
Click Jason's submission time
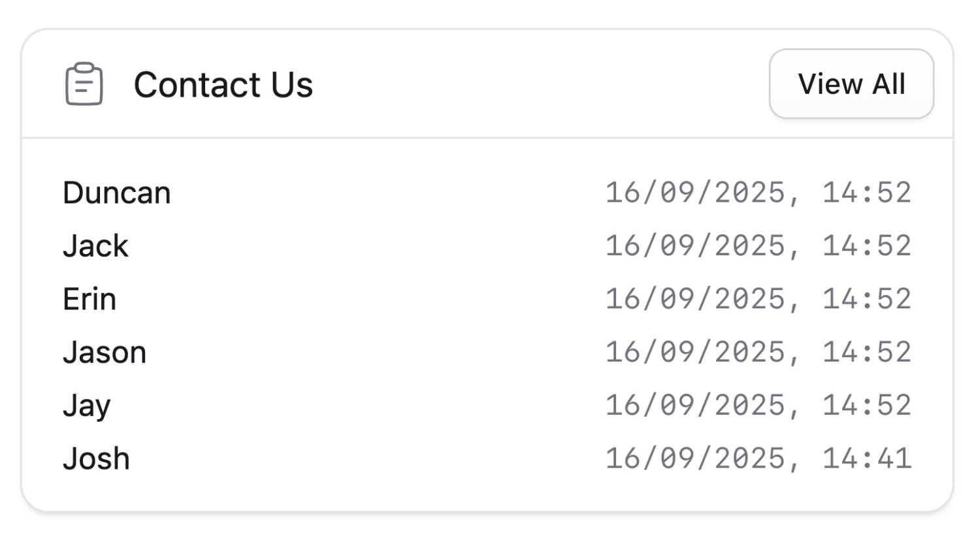[758, 352]
